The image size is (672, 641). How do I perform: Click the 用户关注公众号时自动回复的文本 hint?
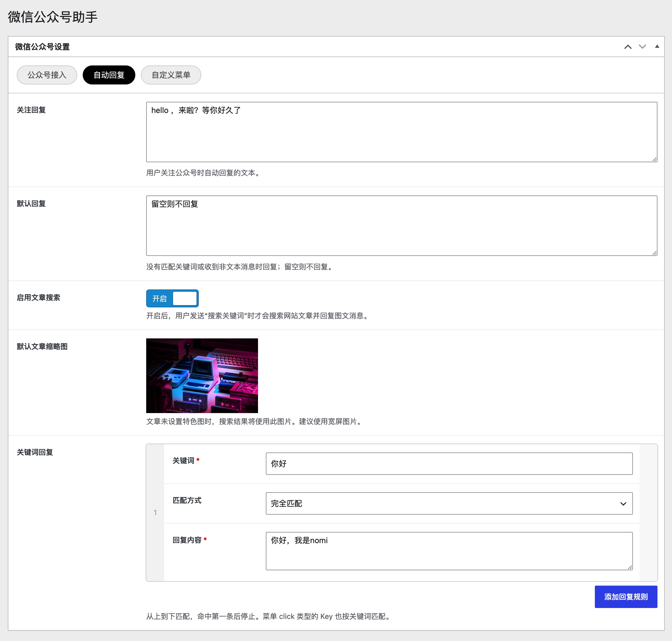click(x=204, y=173)
